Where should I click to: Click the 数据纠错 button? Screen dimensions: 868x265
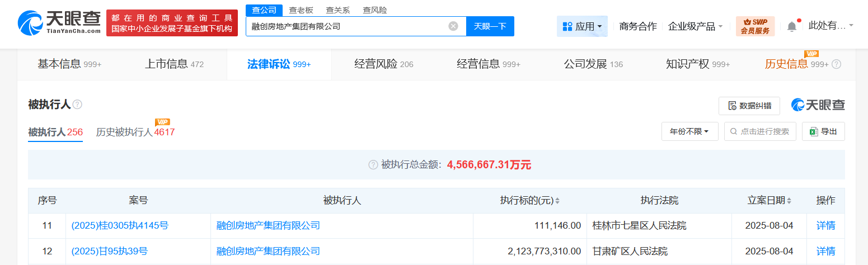(x=749, y=106)
